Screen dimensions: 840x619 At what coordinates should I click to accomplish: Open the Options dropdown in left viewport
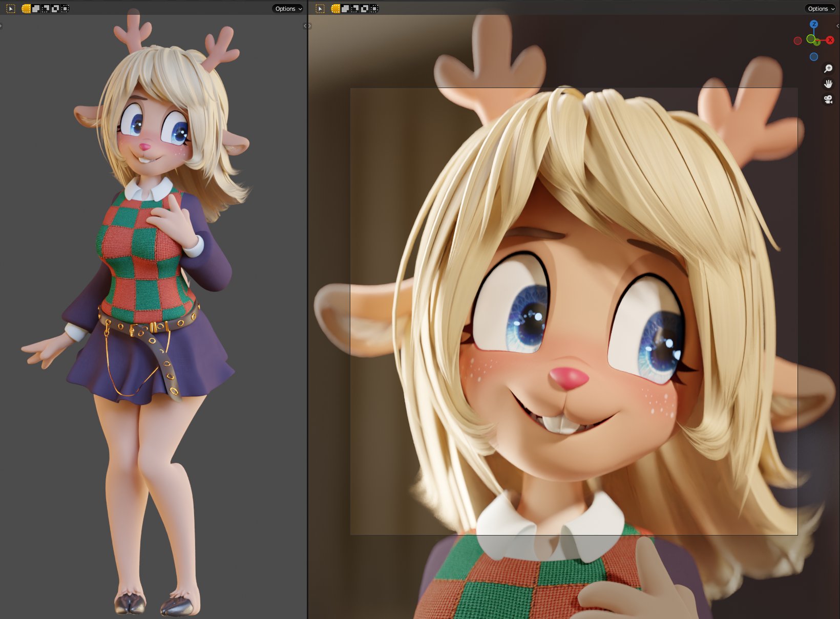point(288,9)
